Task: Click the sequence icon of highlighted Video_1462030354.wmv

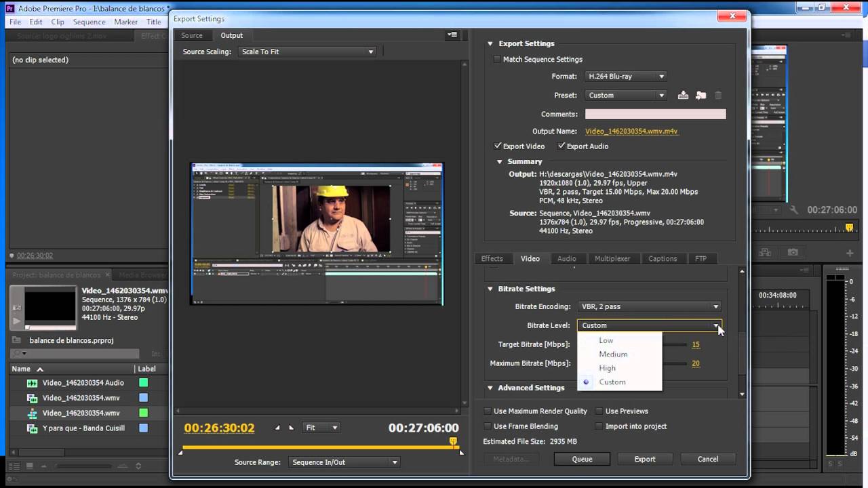Action: [x=32, y=413]
